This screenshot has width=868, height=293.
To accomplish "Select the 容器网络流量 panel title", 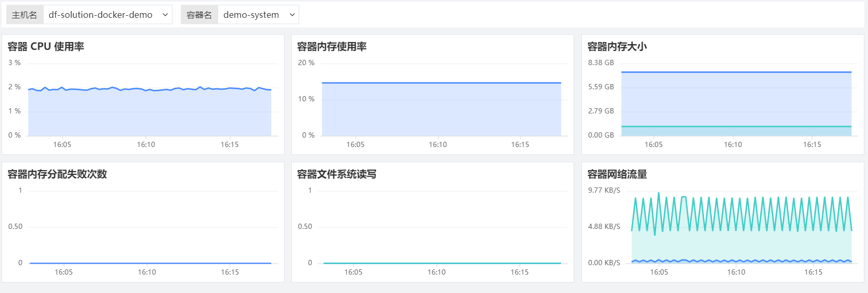I will pyautogui.click(x=617, y=174).
